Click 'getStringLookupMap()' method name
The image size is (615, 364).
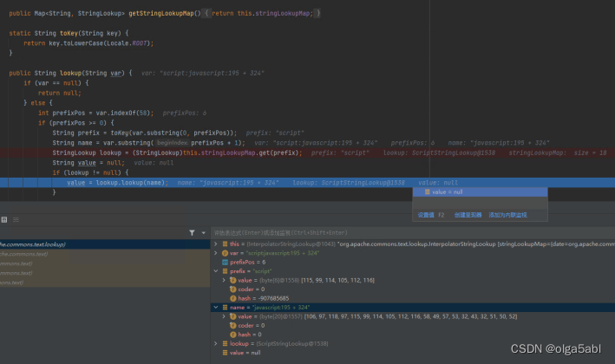click(x=165, y=13)
